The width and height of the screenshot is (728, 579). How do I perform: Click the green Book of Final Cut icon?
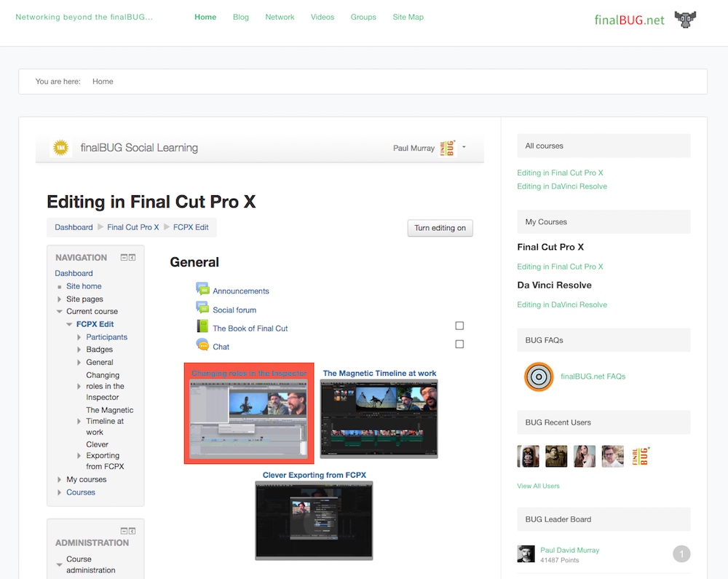click(202, 326)
